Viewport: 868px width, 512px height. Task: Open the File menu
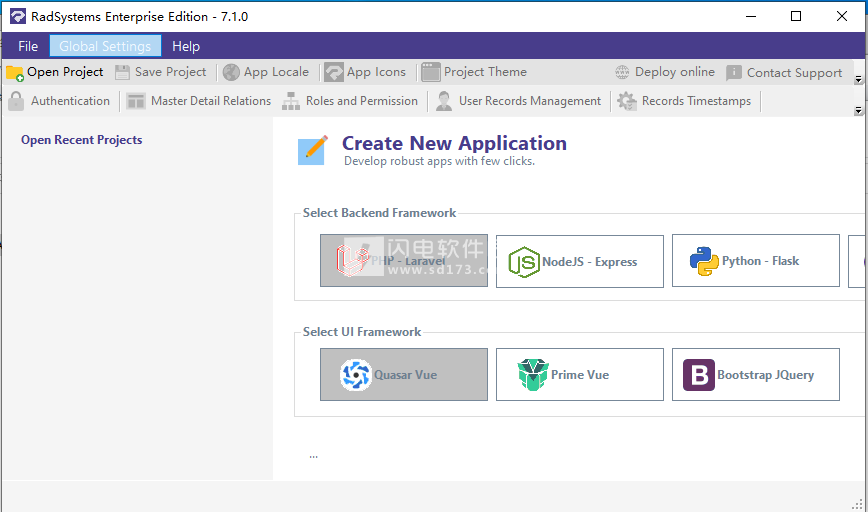click(28, 46)
